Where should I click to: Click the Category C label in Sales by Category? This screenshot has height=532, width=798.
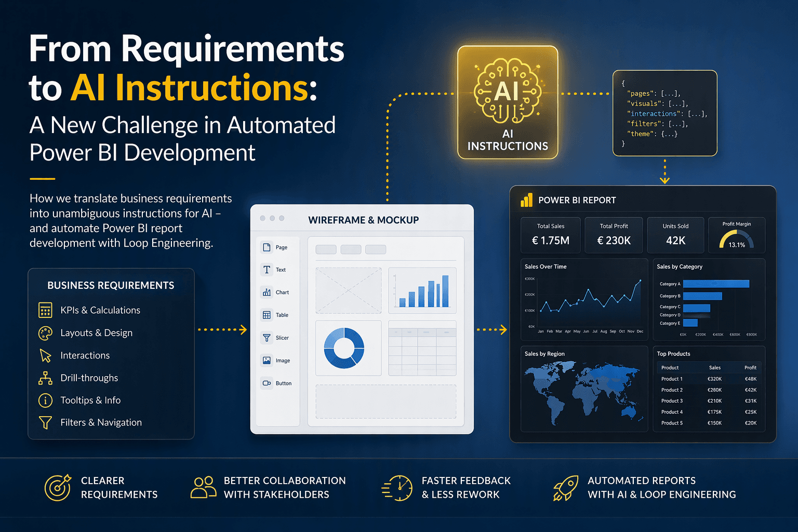[670, 307]
